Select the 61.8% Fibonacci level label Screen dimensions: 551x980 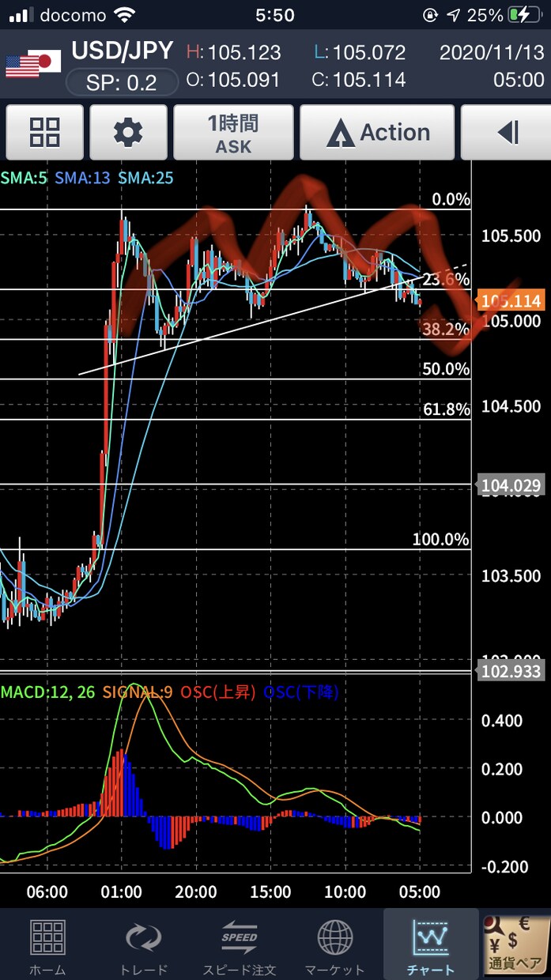pyautogui.click(x=447, y=409)
